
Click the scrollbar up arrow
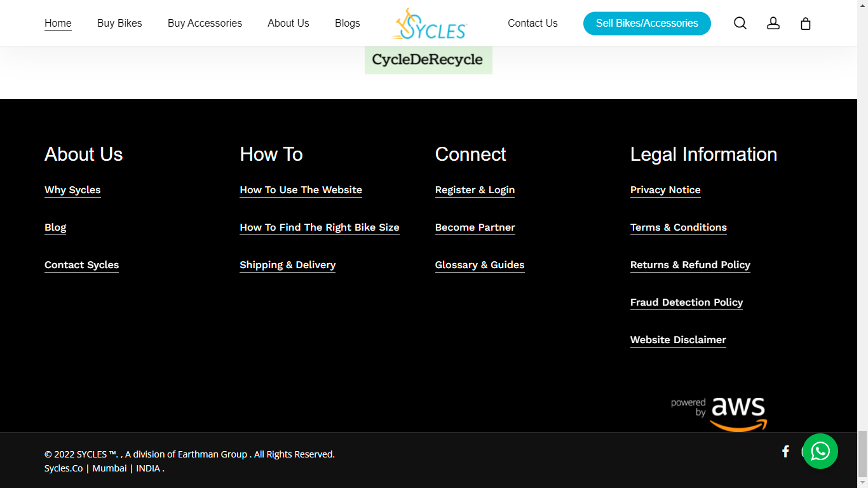862,5
